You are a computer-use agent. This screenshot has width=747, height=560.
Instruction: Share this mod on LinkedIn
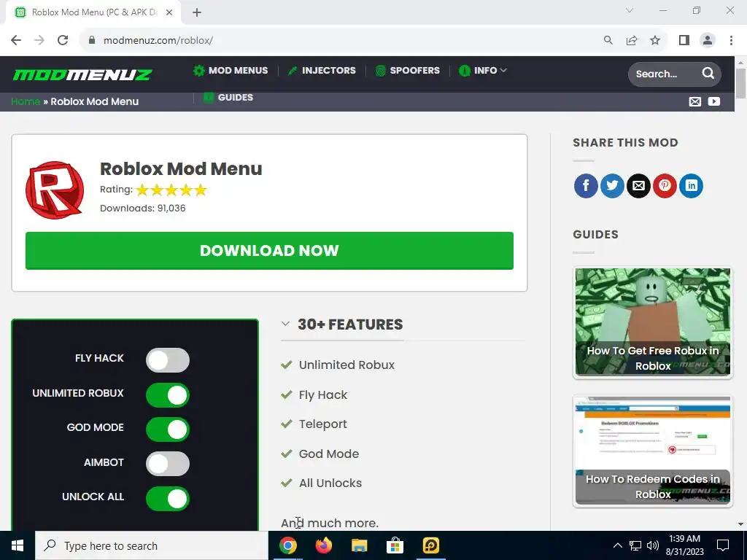coord(692,186)
